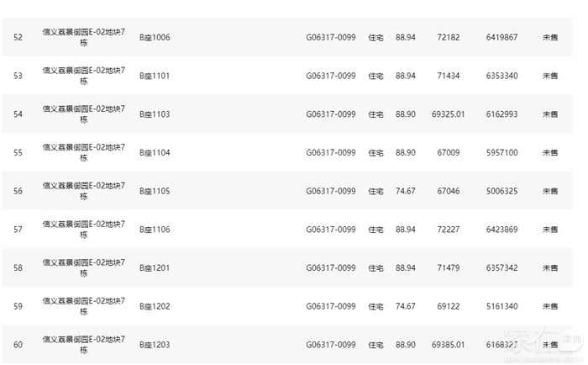
Task: Click total price 6419867
Action: (x=501, y=38)
